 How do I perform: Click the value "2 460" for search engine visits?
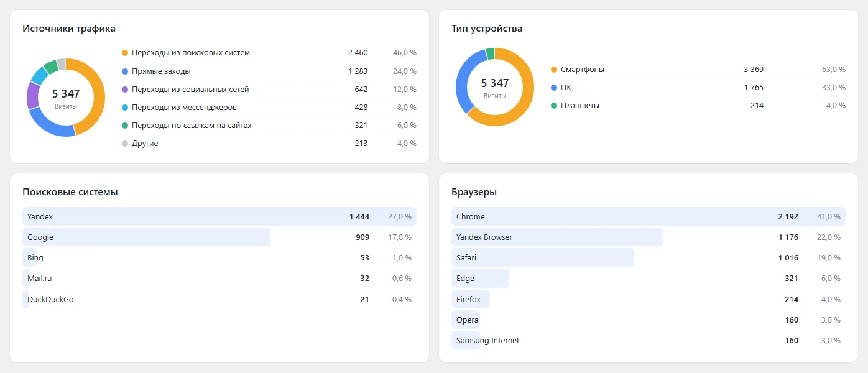pos(358,53)
